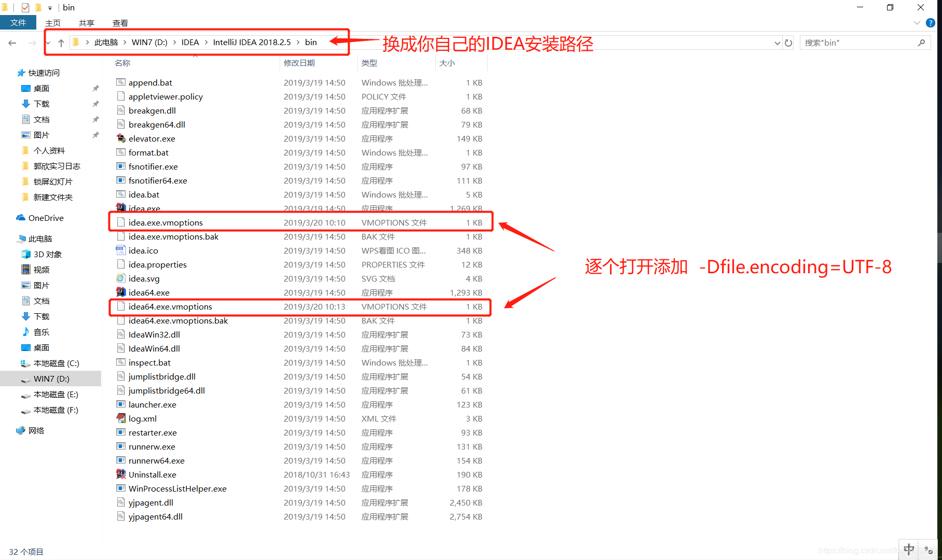The image size is (942, 560).
Task: Select 本地磁盘 (C:) drive
Action: (x=56, y=363)
